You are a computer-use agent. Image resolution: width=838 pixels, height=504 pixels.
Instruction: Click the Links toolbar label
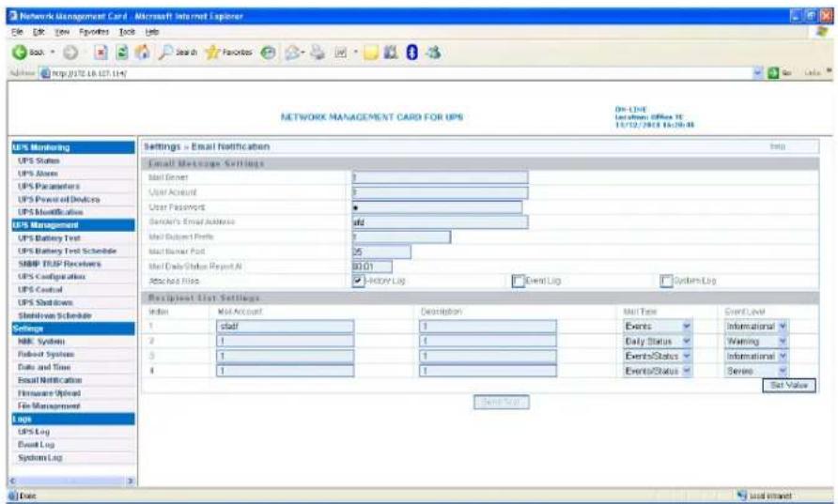coord(813,73)
